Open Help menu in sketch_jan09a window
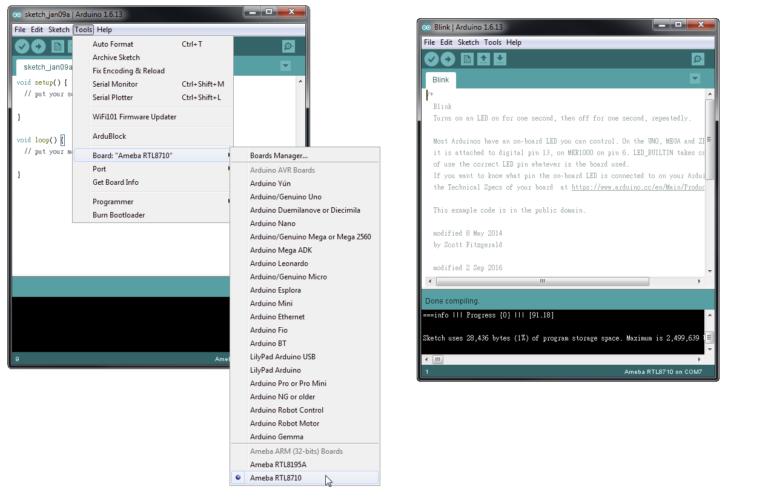768x492 pixels. coord(104,29)
